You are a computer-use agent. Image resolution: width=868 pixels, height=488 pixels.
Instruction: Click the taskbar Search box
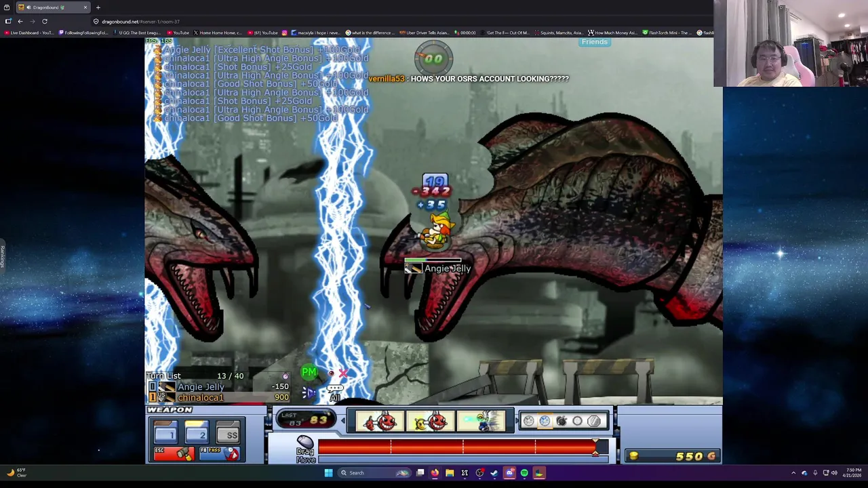(x=374, y=472)
